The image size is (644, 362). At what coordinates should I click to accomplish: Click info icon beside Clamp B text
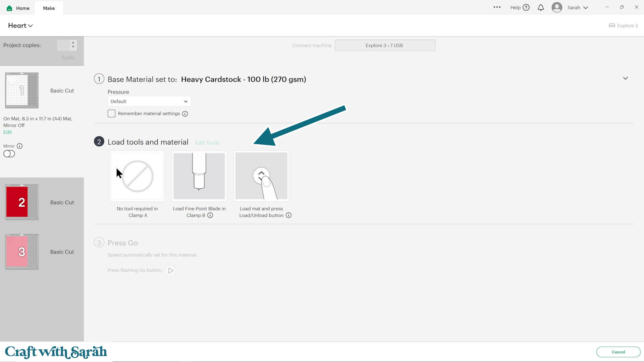210,216
